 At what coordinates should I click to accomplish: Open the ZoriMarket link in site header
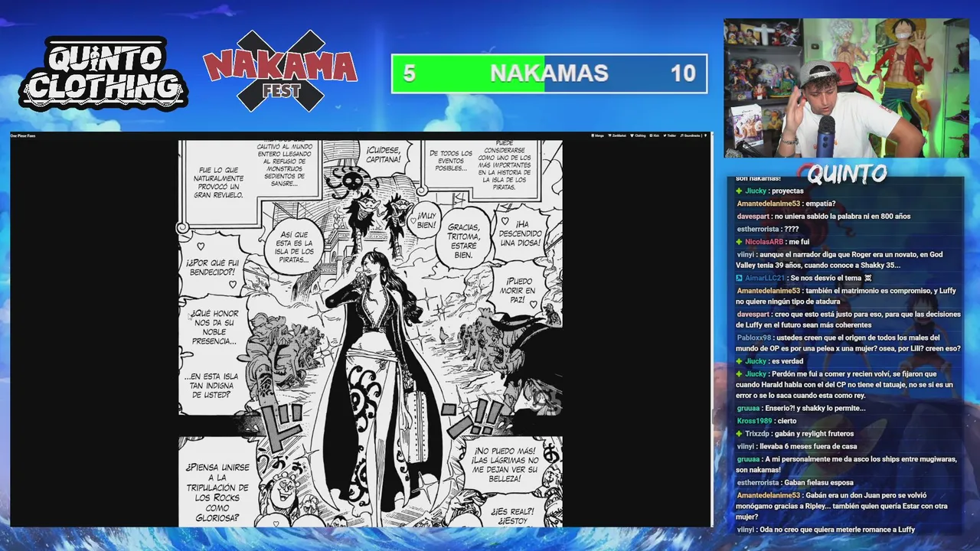coord(617,135)
